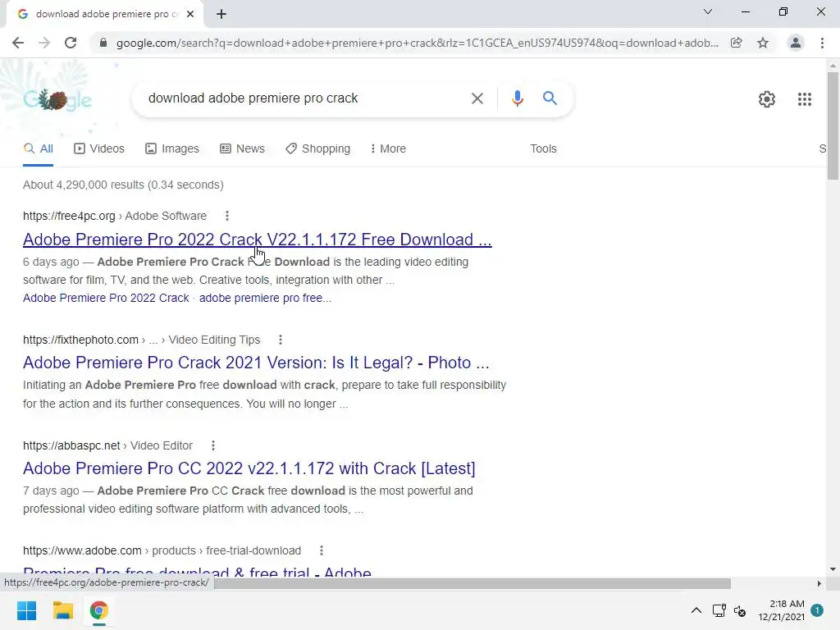Screen dimensions: 840x630
Task: Open options for free4pc.org result
Action: coord(227,216)
